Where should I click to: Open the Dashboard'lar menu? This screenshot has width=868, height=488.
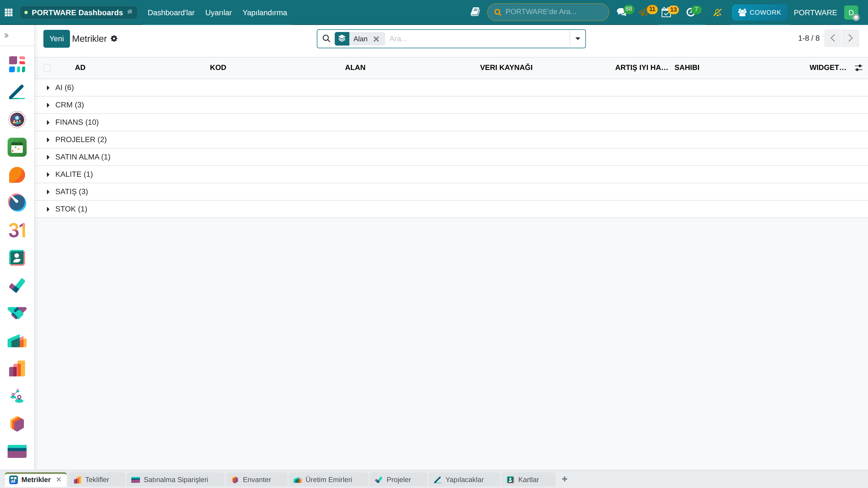tap(171, 12)
